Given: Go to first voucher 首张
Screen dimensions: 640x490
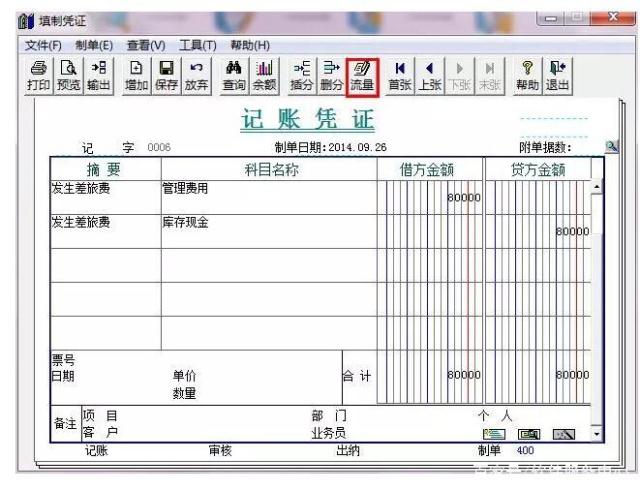Looking at the screenshot, I should [400, 76].
